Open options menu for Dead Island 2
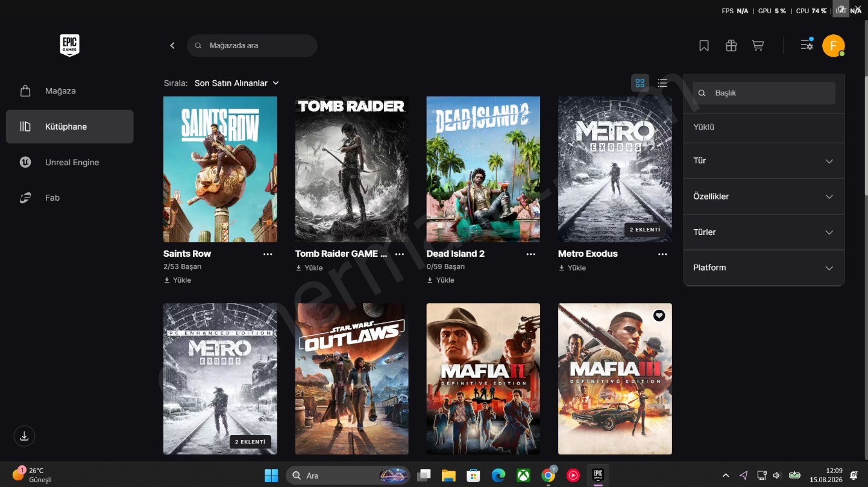The height and width of the screenshot is (487, 868). coord(530,254)
